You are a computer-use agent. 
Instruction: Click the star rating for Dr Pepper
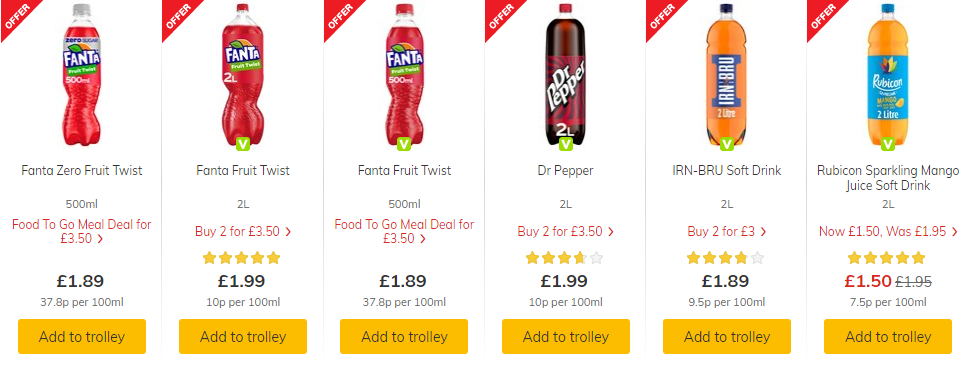point(564,258)
